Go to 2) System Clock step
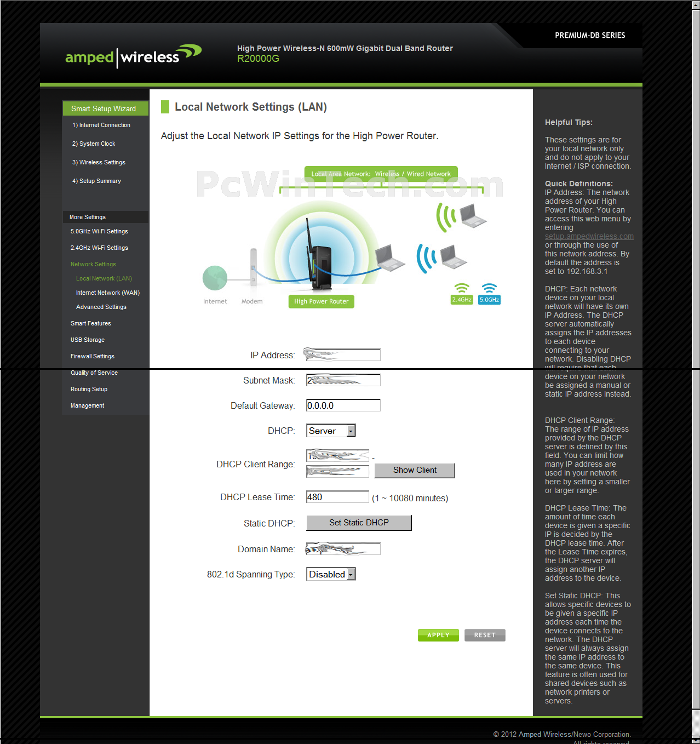The height and width of the screenshot is (744, 700). tap(94, 144)
